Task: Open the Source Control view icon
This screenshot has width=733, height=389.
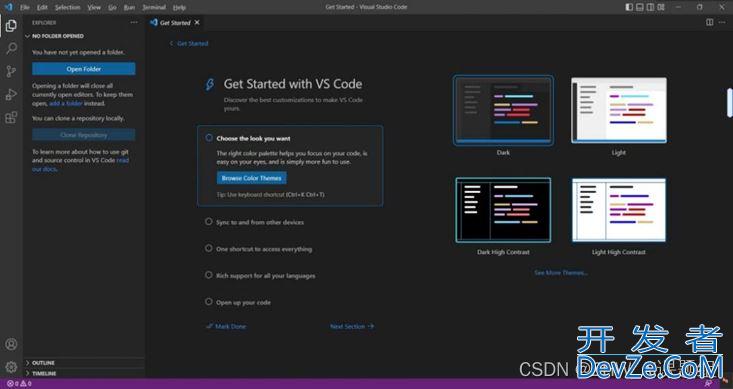Action: 11,71
